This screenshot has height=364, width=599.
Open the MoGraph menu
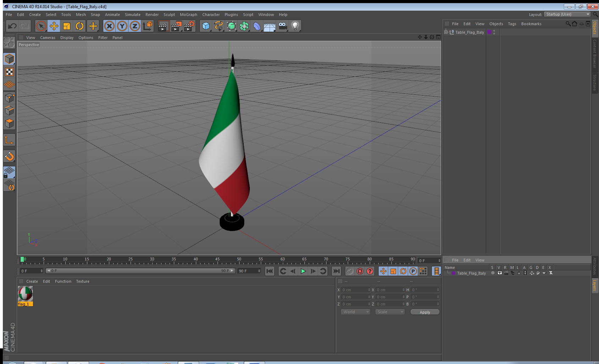pos(188,15)
